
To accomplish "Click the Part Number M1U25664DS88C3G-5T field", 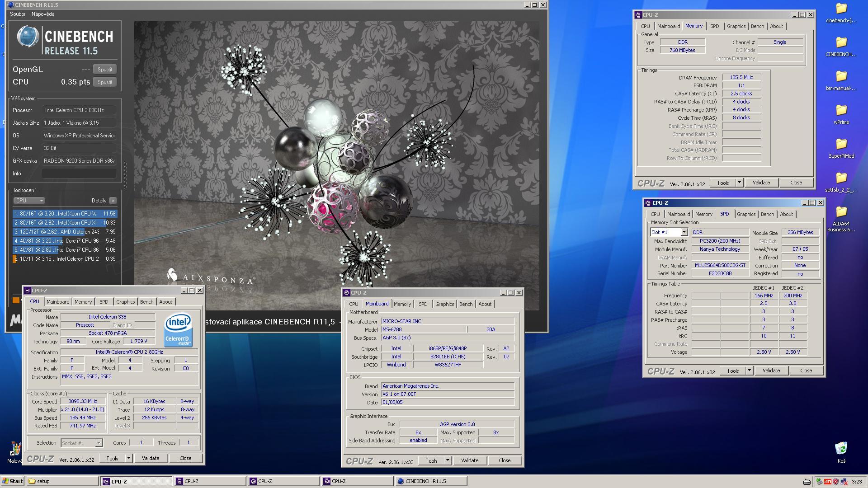I will click(x=720, y=266).
